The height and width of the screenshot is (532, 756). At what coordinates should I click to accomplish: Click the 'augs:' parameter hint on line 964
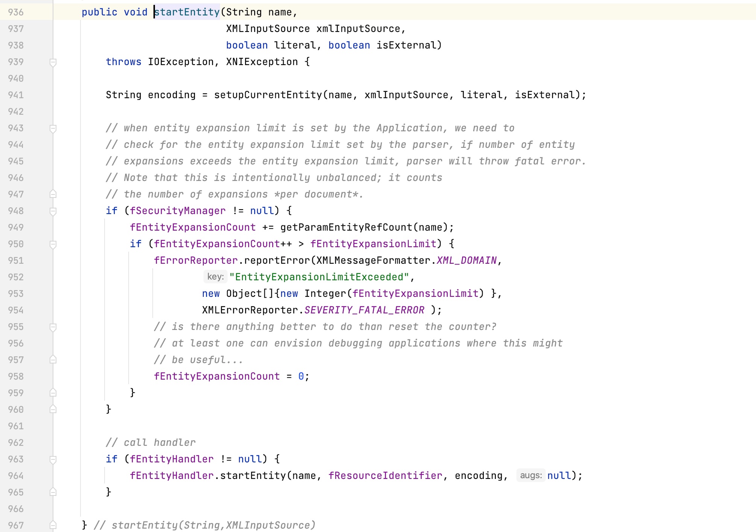pos(531,476)
